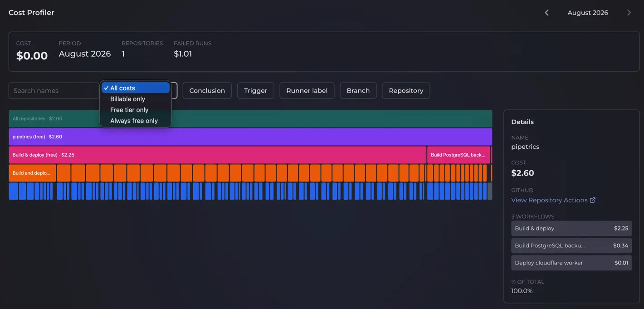Open the Trigger filter dropdown
This screenshot has height=309, width=644.
(256, 91)
